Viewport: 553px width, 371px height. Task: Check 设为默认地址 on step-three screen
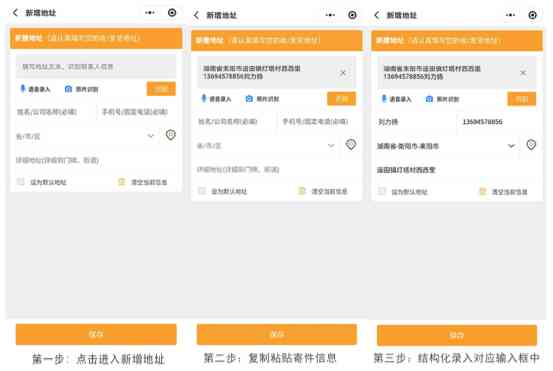(x=382, y=191)
